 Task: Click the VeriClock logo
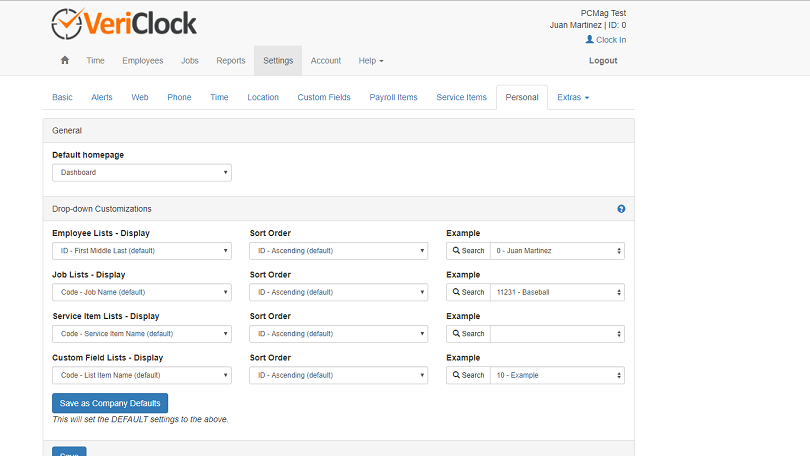pyautogui.click(x=124, y=24)
